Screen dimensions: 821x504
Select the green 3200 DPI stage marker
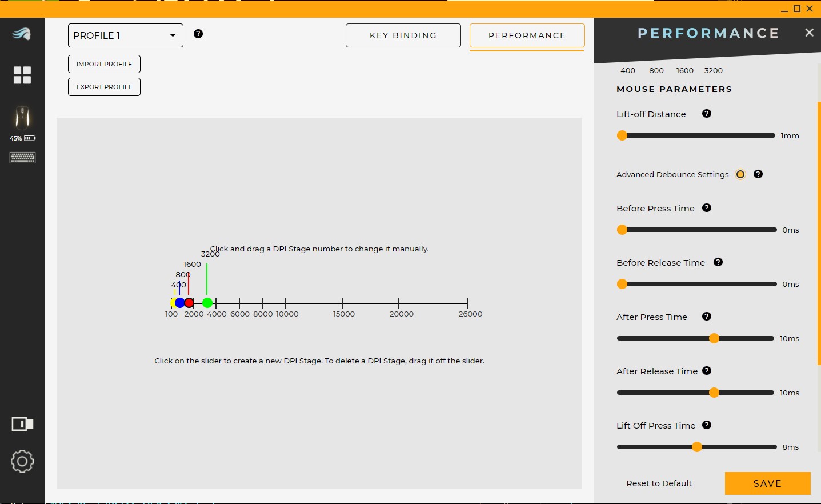(x=207, y=303)
